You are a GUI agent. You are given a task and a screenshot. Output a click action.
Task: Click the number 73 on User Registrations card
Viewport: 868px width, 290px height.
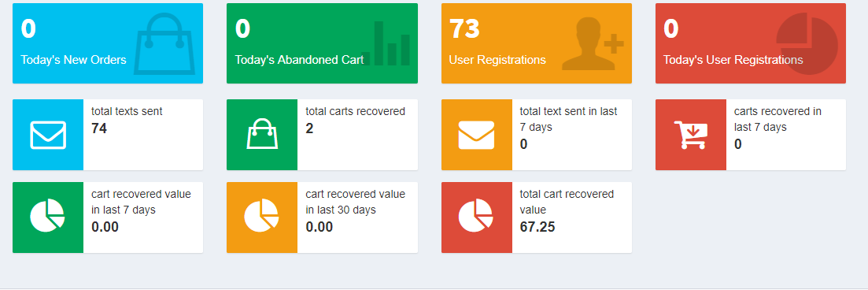[464, 29]
